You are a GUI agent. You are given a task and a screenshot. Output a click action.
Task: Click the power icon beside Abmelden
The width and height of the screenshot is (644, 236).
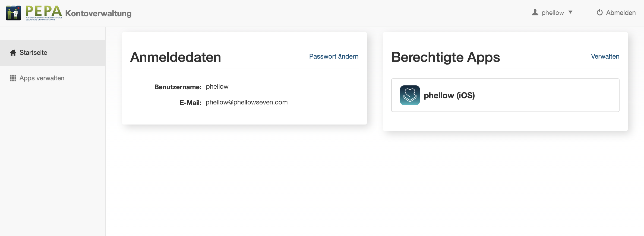(x=599, y=12)
